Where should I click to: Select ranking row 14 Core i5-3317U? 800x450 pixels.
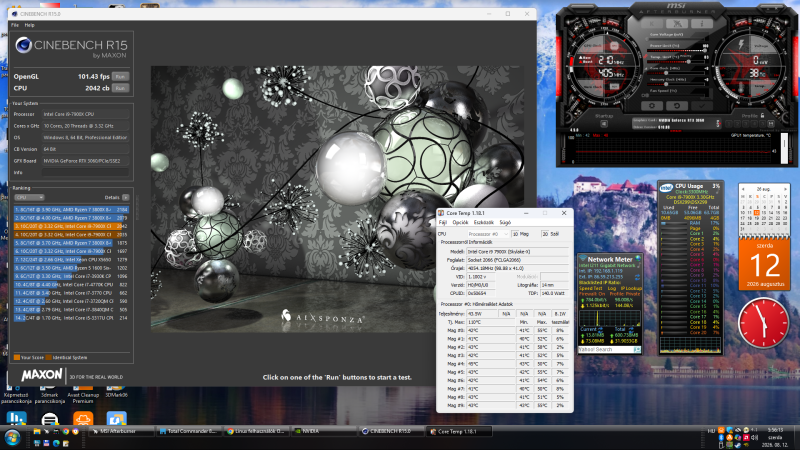pos(71,318)
